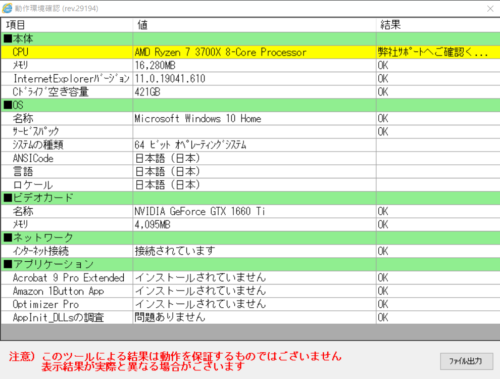Click the 4,095MB video memory value
This screenshot has height=379, width=500.
pyautogui.click(x=152, y=225)
